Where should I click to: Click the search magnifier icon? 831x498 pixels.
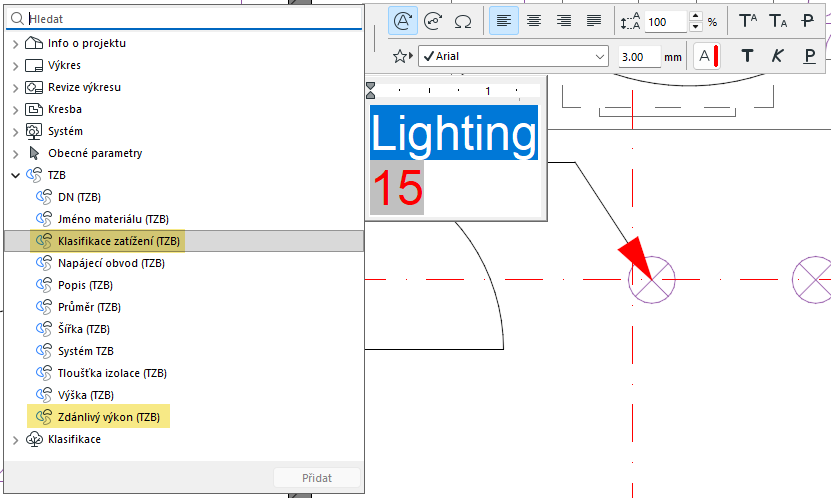coord(17,19)
